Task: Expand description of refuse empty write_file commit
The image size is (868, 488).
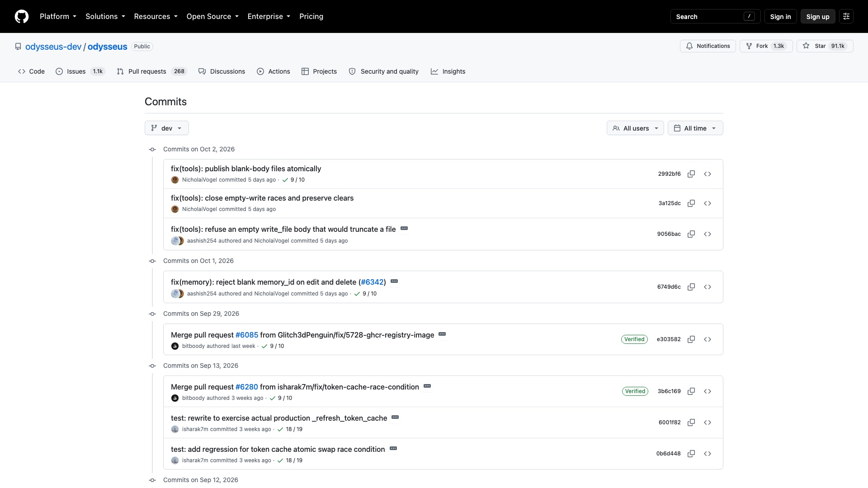Action: (404, 229)
